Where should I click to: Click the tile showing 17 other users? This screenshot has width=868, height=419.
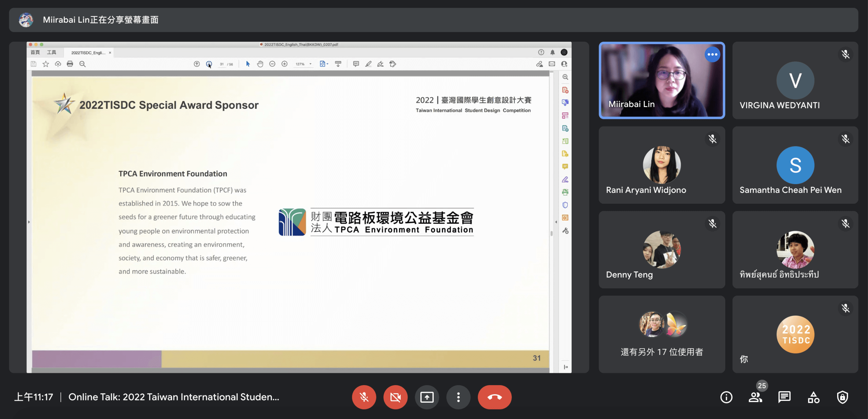[x=662, y=334]
